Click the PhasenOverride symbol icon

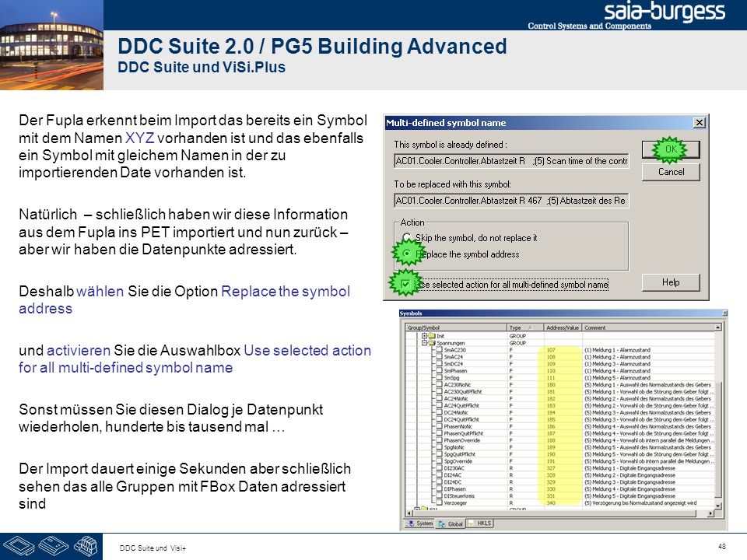click(440, 440)
